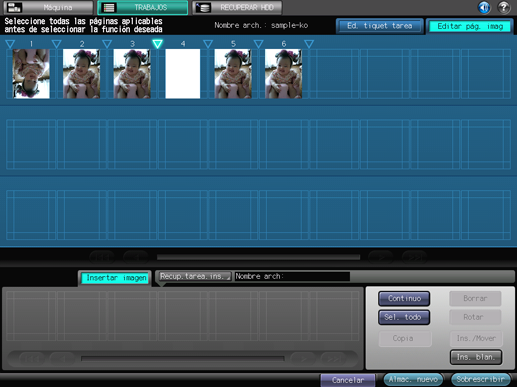Select insertion marker after page 6
Screen dimensions: 517x387
pyautogui.click(x=309, y=44)
